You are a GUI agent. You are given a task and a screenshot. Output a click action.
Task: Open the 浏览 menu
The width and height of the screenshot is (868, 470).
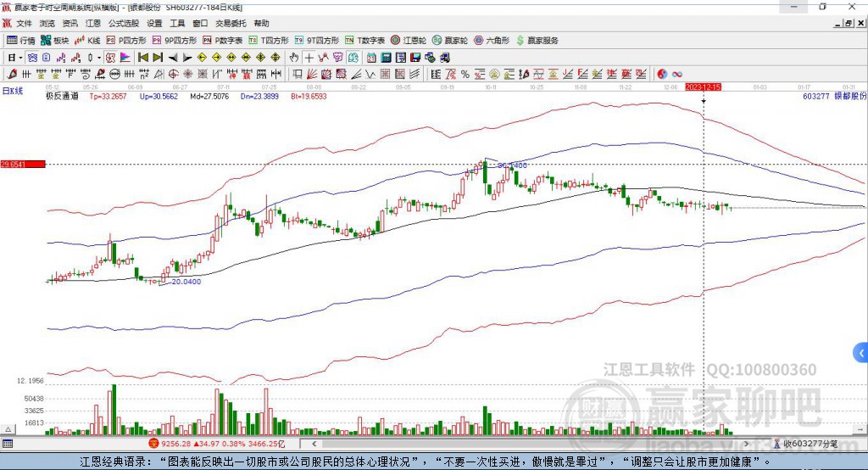(47, 23)
